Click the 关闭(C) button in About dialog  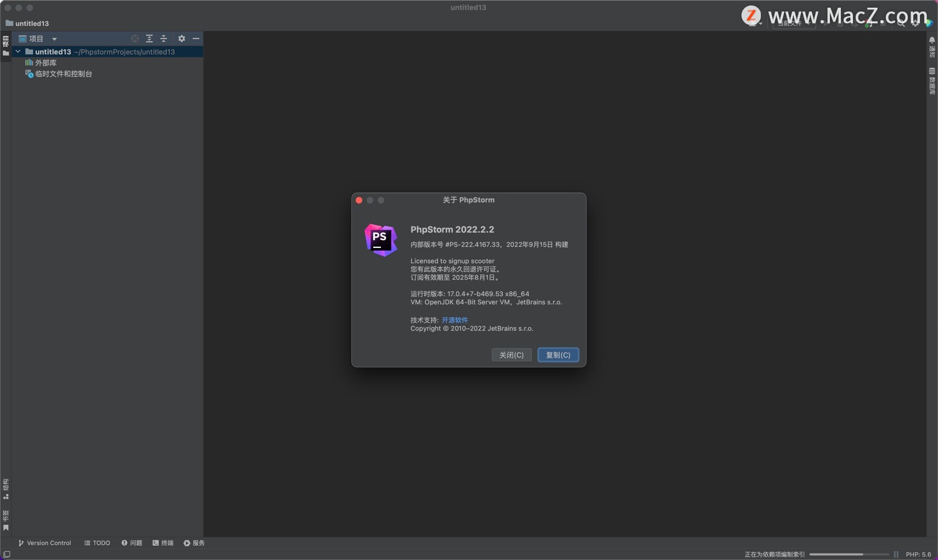coord(512,355)
